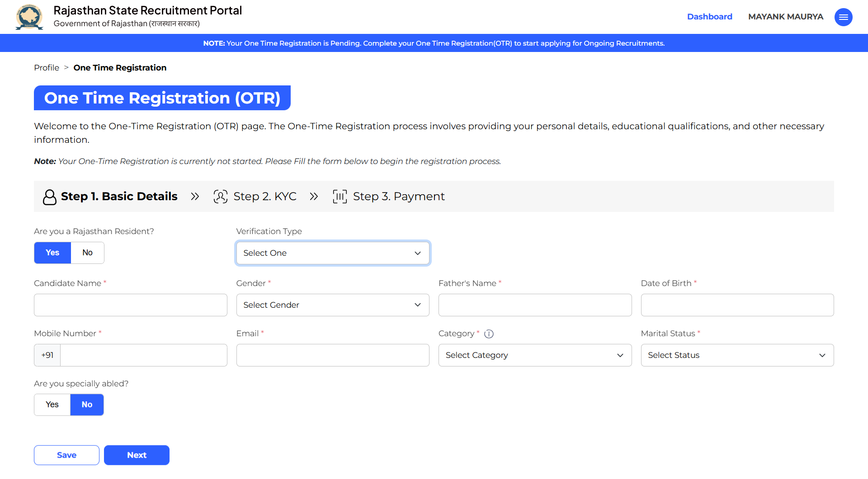The image size is (868, 479).
Task: Click the double chevron before Step 3
Action: coord(314,197)
